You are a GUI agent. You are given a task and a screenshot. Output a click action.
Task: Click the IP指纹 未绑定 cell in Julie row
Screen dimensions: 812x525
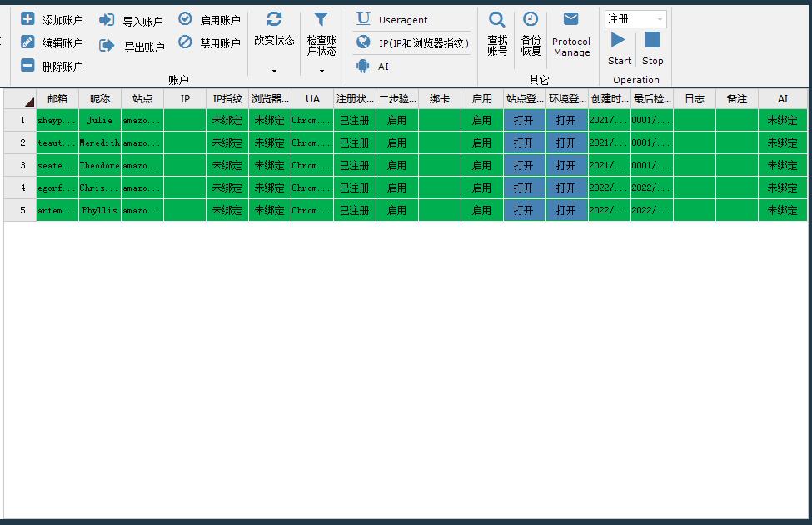[227, 120]
